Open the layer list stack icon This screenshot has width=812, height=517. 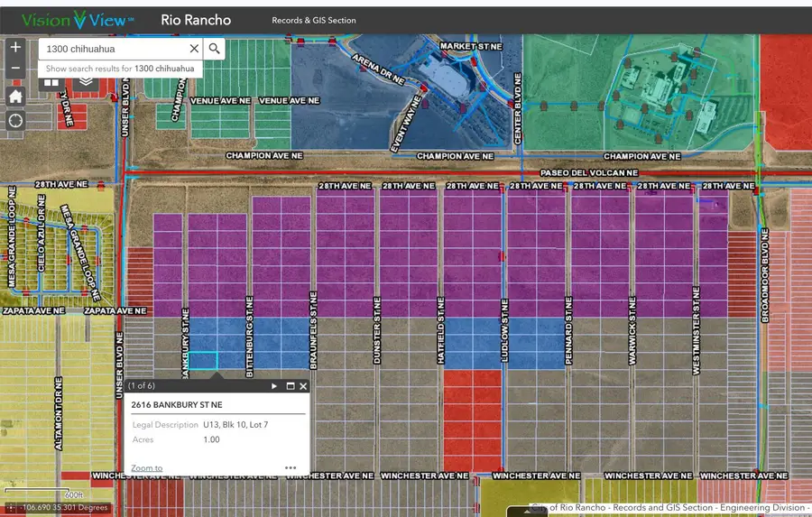click(86, 82)
